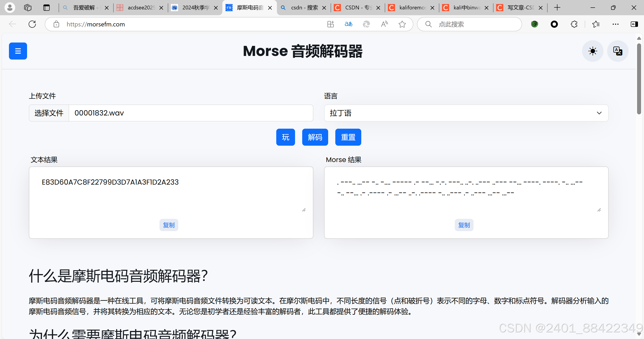Screen dimensions: 644x339
Task: Open tab actions menu icon
Action: coord(47,8)
